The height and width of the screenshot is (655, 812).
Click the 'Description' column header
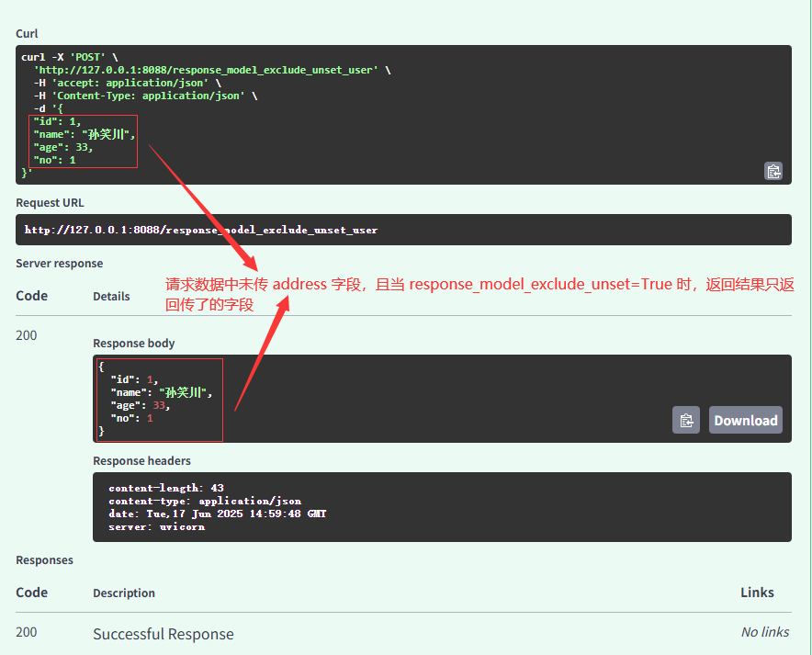tap(124, 593)
